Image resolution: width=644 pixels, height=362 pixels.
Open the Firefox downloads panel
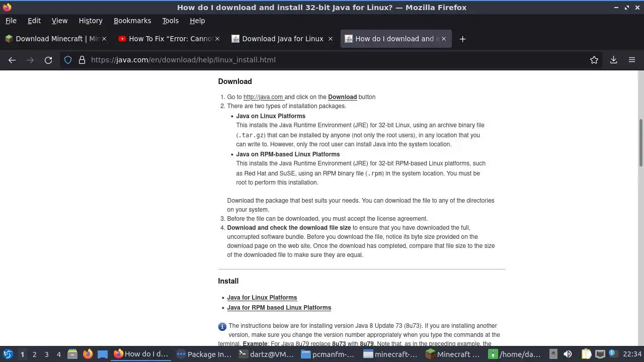click(614, 60)
